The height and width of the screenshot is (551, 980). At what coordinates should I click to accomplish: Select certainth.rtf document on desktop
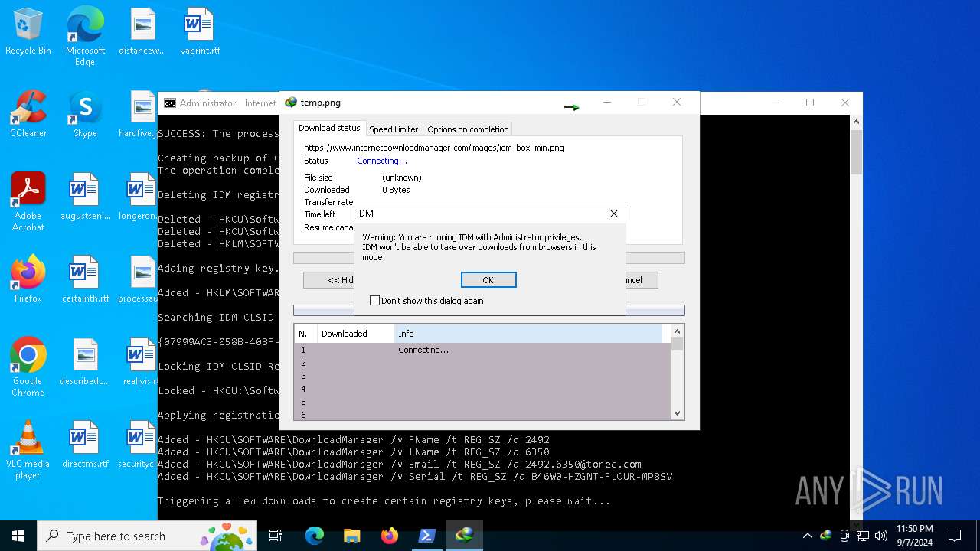[85, 280]
